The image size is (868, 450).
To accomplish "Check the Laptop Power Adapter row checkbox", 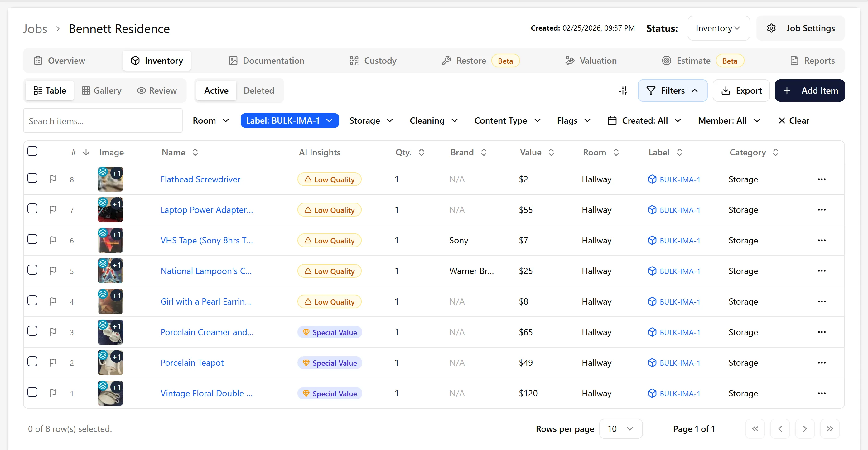I will (32, 209).
